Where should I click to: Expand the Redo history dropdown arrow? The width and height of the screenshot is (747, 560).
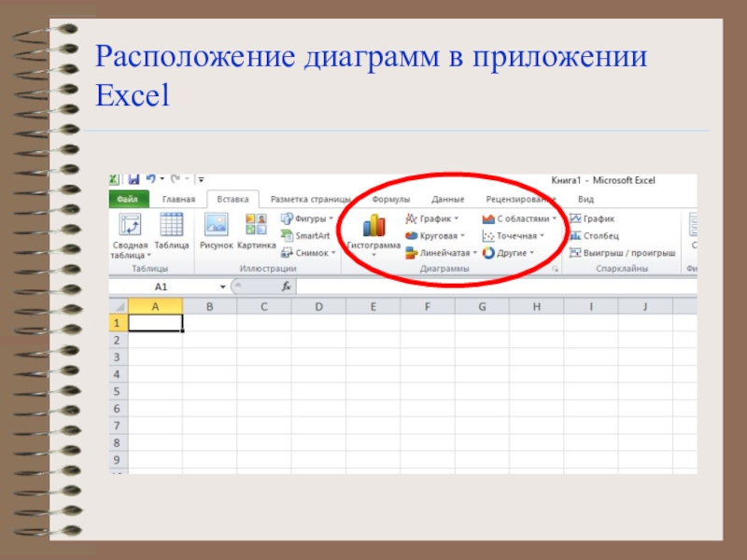pos(188,179)
